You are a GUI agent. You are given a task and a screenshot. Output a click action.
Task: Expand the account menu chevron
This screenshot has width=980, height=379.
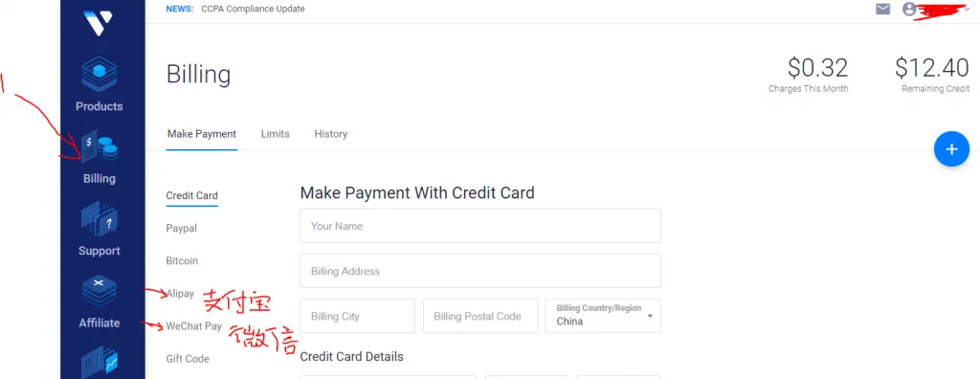968,9
